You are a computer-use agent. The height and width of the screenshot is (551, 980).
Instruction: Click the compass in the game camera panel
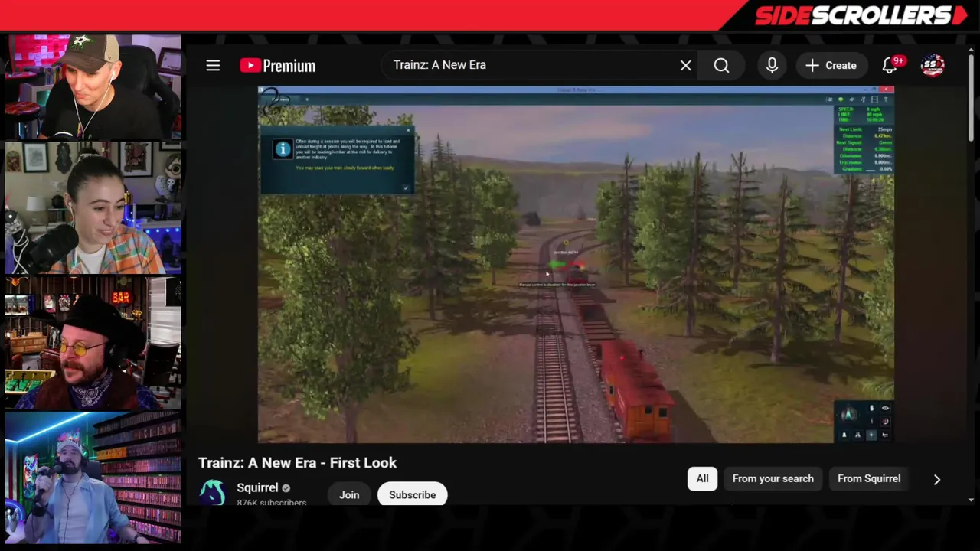pyautogui.click(x=848, y=416)
